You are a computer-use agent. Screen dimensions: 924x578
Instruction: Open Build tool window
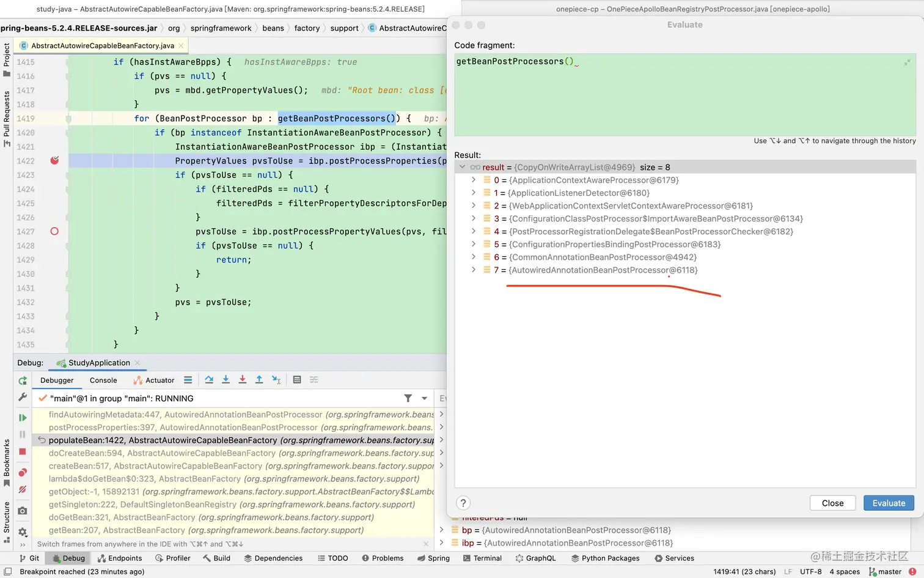tap(216, 558)
